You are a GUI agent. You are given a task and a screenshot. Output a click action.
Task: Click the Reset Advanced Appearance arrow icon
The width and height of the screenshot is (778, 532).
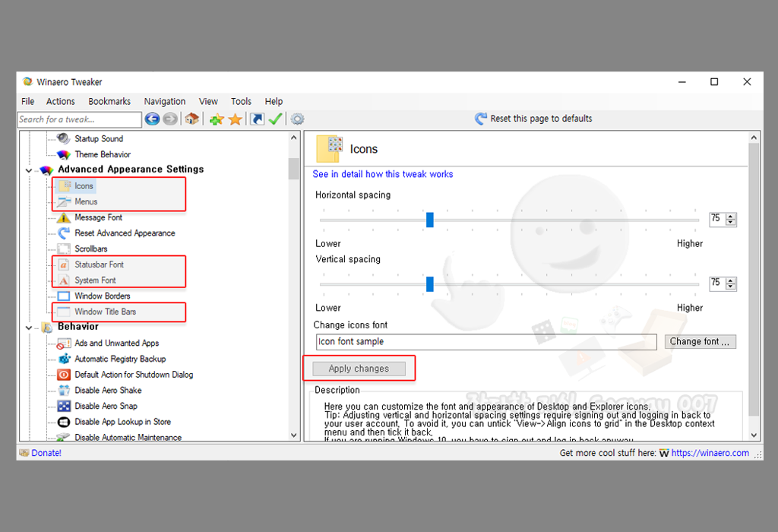pos(64,233)
